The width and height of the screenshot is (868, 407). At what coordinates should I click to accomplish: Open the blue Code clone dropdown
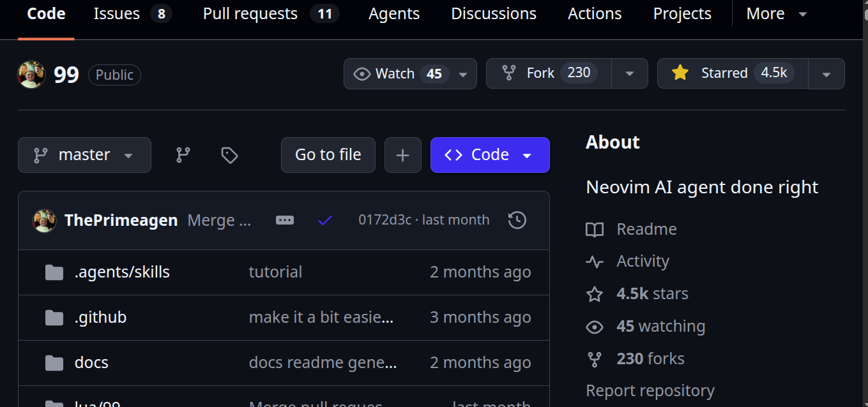pos(490,155)
